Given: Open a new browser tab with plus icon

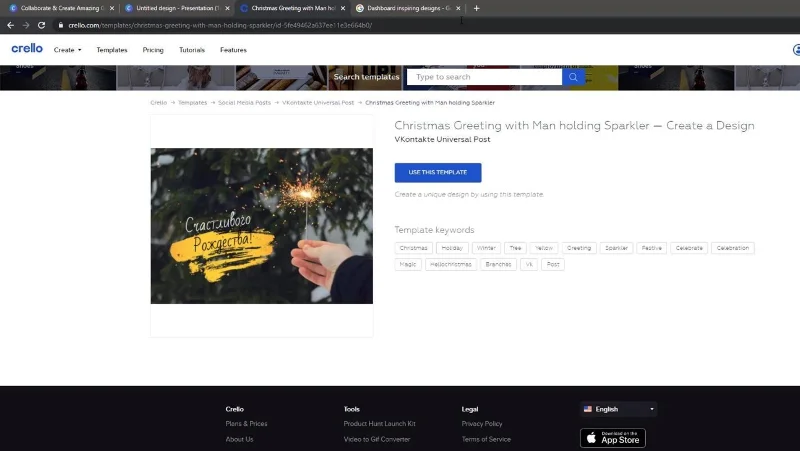Looking at the screenshot, I should pyautogui.click(x=476, y=8).
